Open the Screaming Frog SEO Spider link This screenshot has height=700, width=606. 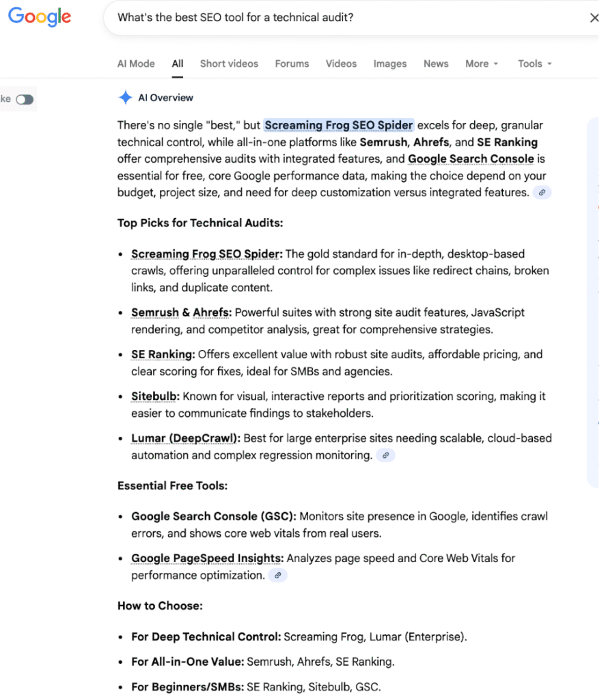[x=338, y=125]
